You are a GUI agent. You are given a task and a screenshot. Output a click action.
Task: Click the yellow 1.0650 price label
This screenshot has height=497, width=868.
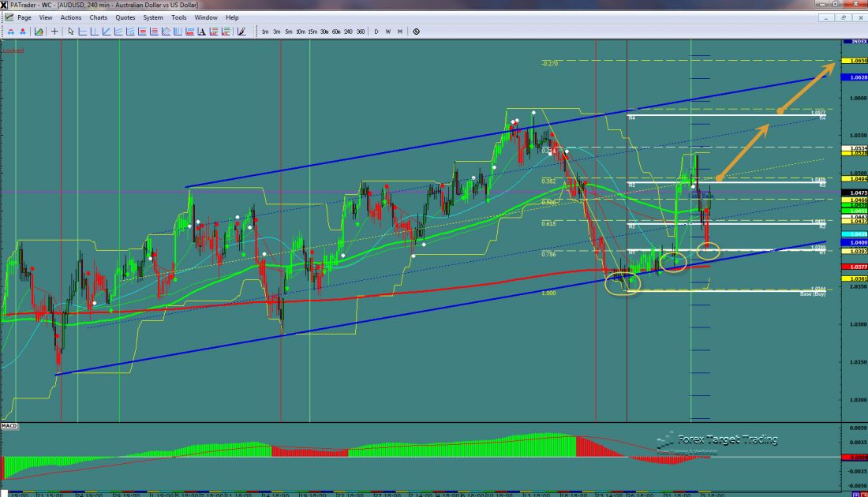click(855, 61)
